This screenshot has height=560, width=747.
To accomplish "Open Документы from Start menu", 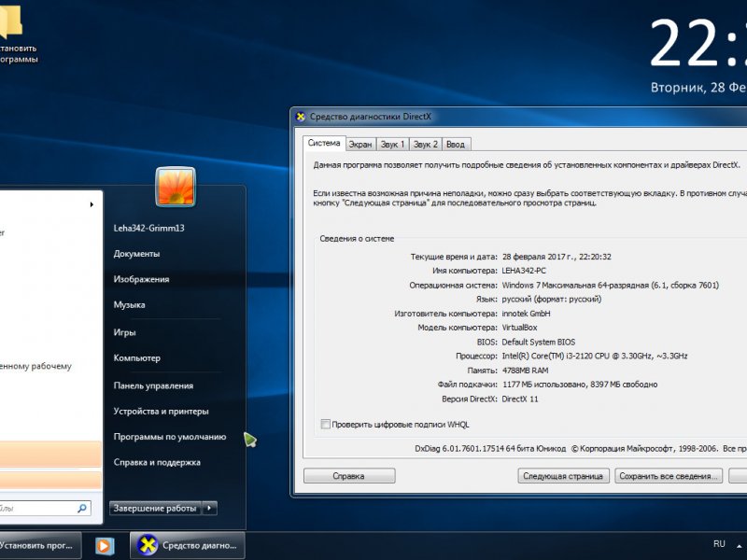I will point(136,254).
